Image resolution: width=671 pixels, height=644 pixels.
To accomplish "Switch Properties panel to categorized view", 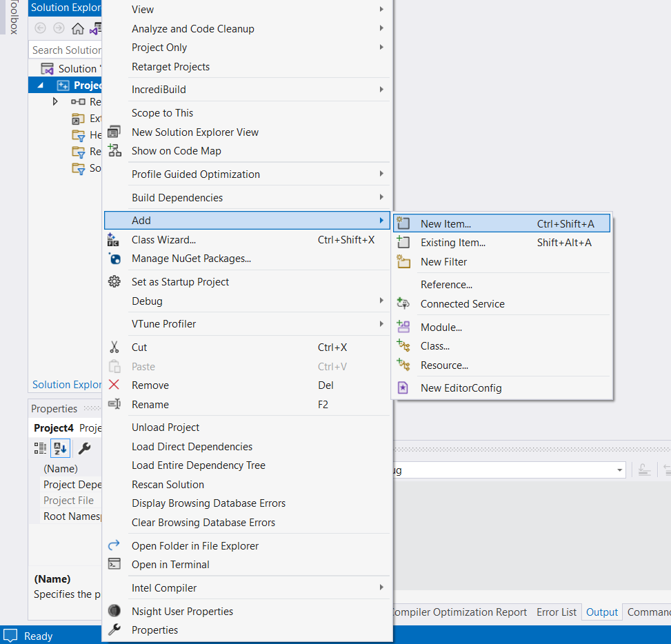I will click(x=40, y=448).
